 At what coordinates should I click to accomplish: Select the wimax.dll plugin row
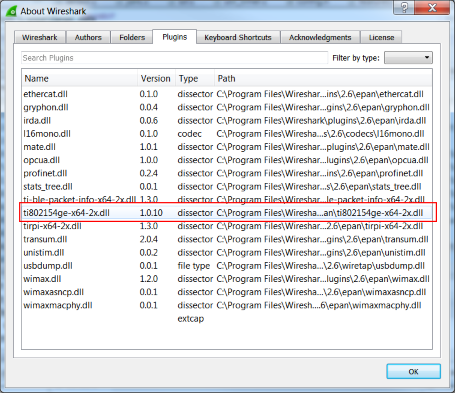(x=227, y=279)
